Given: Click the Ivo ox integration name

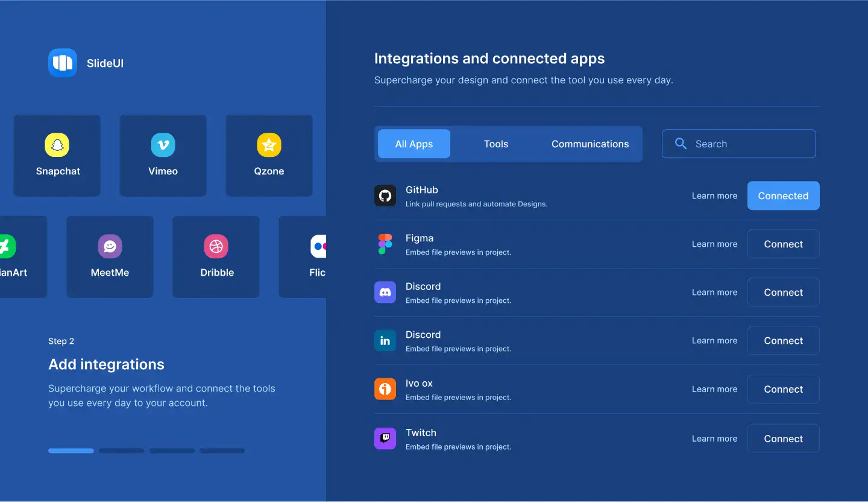Looking at the screenshot, I should (x=419, y=383).
